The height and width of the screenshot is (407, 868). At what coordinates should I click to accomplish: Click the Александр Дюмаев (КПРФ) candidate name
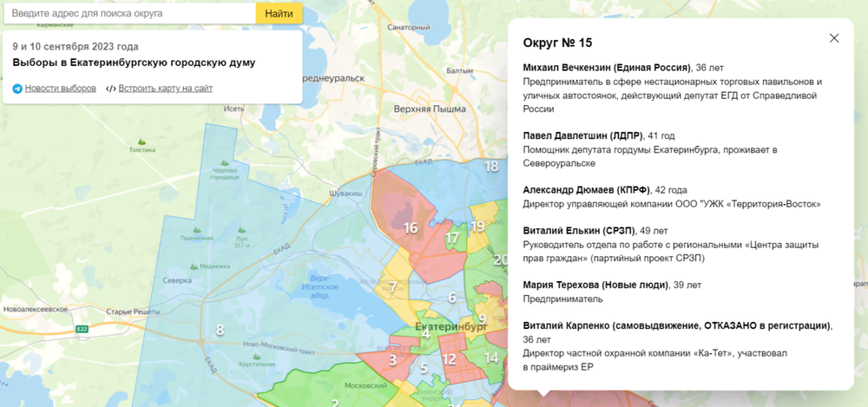click(587, 190)
